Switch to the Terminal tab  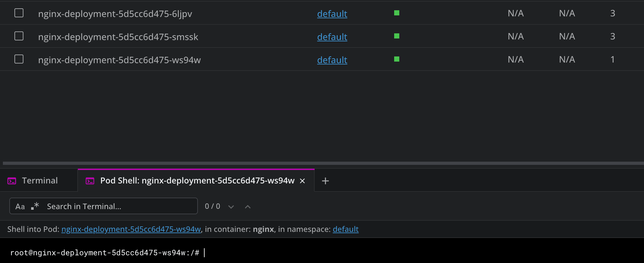pos(40,181)
